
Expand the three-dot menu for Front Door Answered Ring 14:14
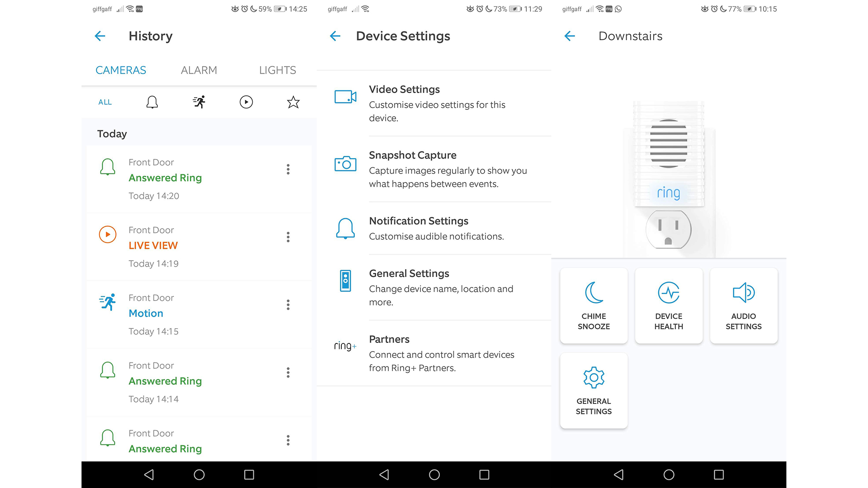288,373
